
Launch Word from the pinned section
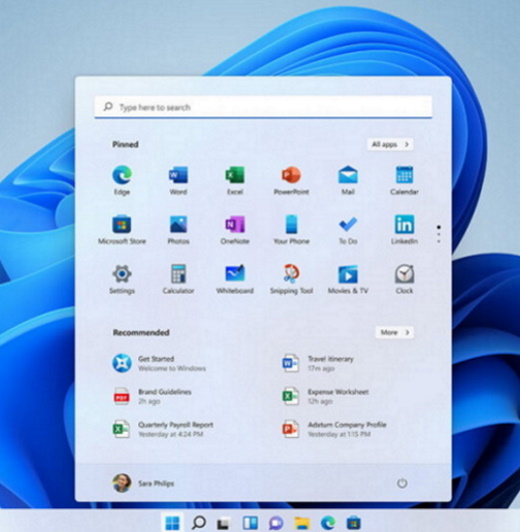pyautogui.click(x=178, y=180)
